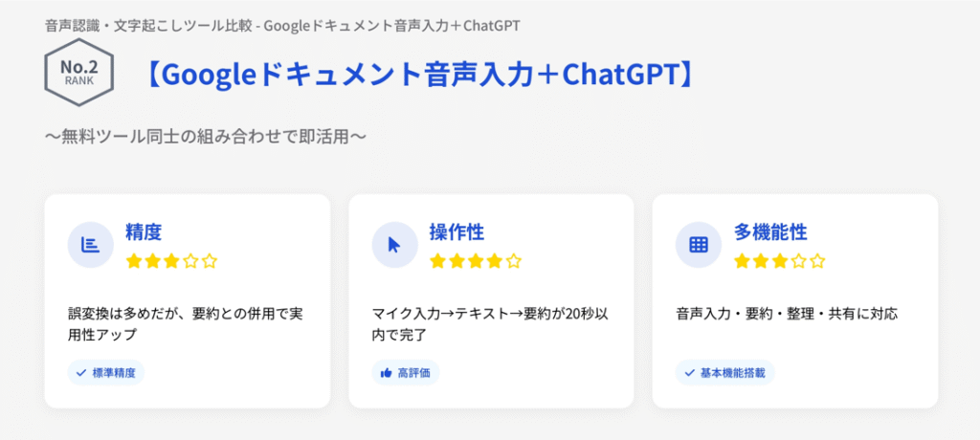Select the 基本機能搭載 badge label
980x440 pixels.
click(732, 372)
